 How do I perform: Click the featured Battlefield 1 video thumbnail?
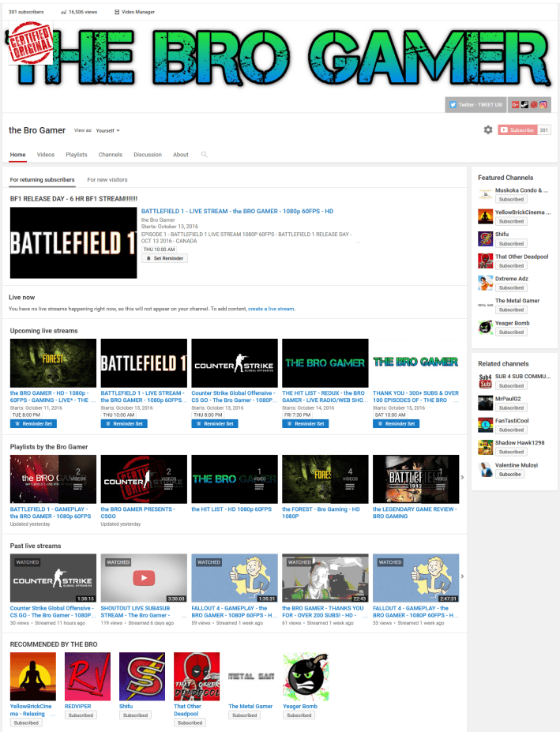coord(73,242)
